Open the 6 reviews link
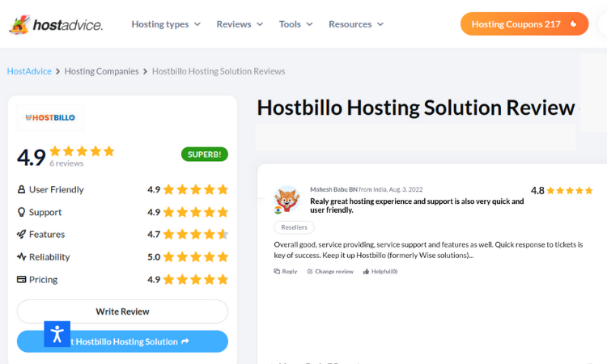The width and height of the screenshot is (607, 364). (x=66, y=163)
